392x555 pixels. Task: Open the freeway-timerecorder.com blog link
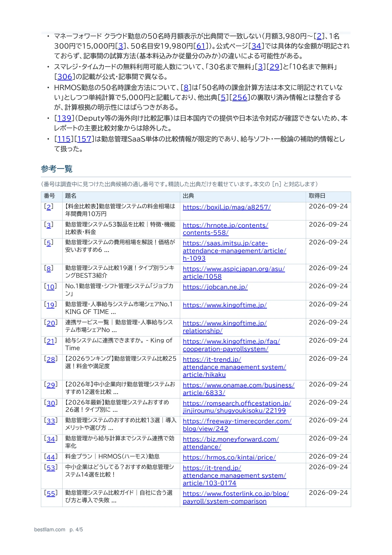point(237,425)
